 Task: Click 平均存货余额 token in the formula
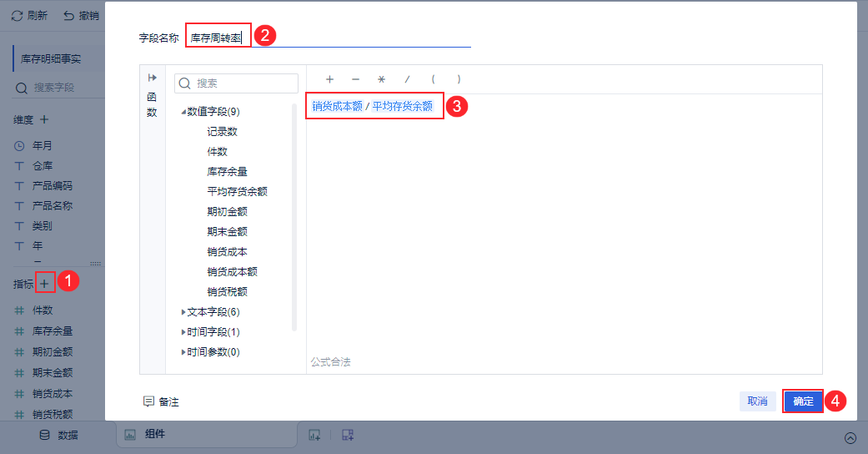[403, 106]
